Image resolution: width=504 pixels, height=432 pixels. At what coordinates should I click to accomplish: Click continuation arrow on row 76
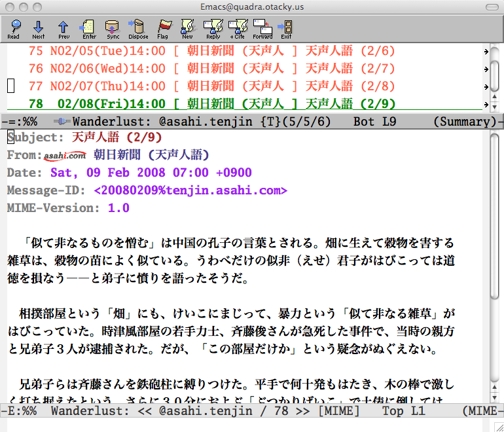(486, 69)
